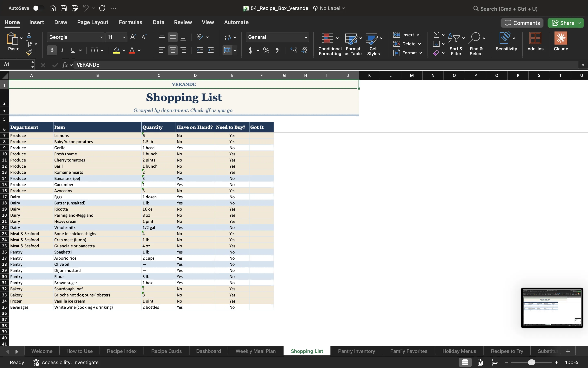Image resolution: width=588 pixels, height=368 pixels.
Task: Switch to the Recipe Cards sheet tab
Action: 166,351
